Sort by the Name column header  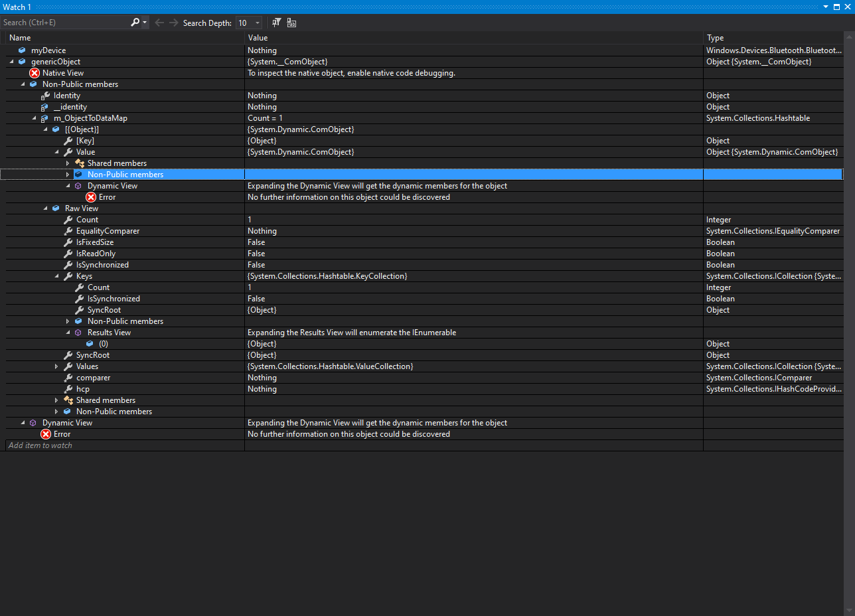20,38
